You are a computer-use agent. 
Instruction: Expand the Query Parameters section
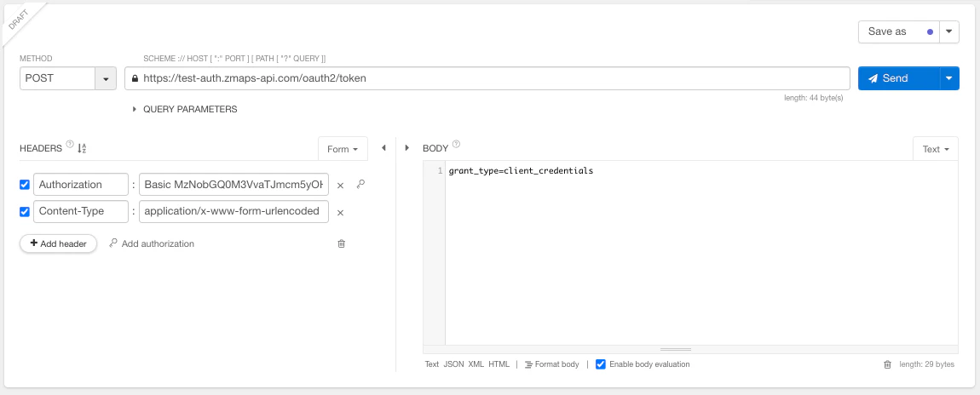pos(185,109)
